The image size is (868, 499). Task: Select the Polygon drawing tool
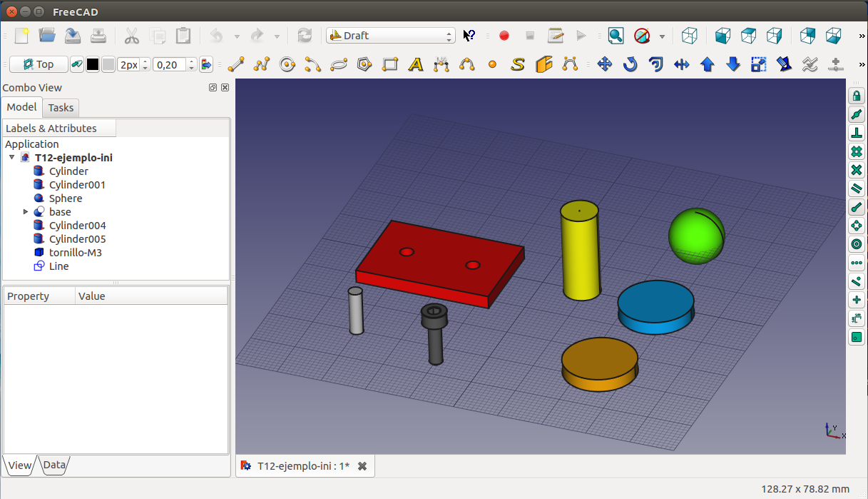coord(364,65)
